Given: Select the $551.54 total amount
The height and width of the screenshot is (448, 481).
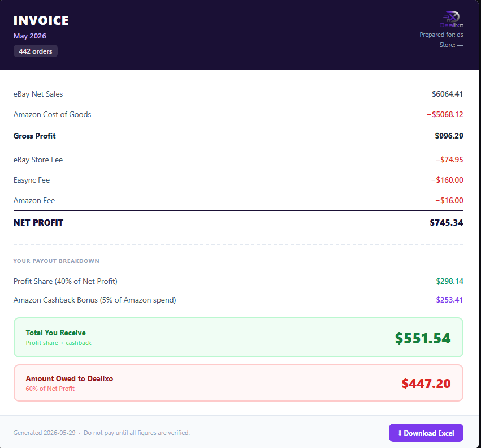Looking at the screenshot, I should (x=423, y=338).
